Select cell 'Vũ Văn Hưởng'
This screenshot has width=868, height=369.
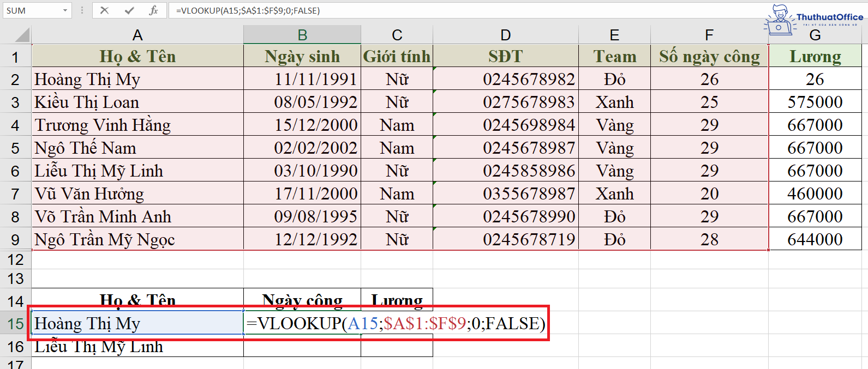point(137,193)
